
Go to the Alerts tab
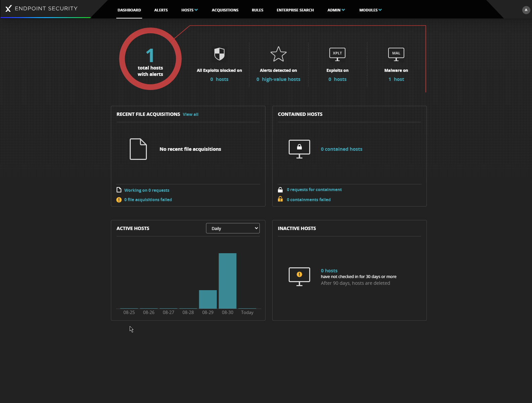(x=161, y=10)
